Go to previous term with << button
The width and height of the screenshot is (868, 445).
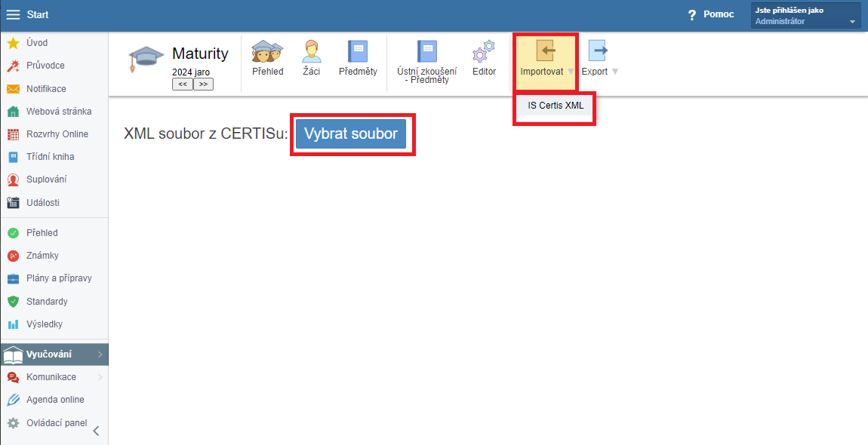tap(182, 84)
